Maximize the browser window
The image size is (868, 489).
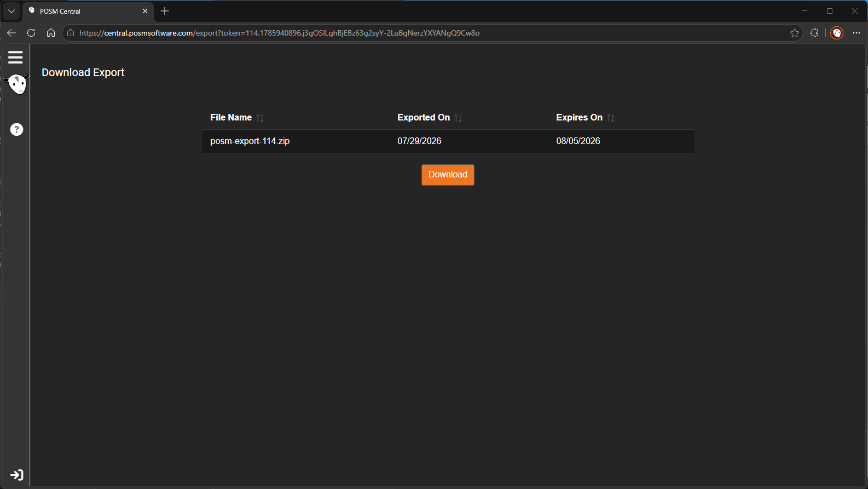click(x=830, y=11)
